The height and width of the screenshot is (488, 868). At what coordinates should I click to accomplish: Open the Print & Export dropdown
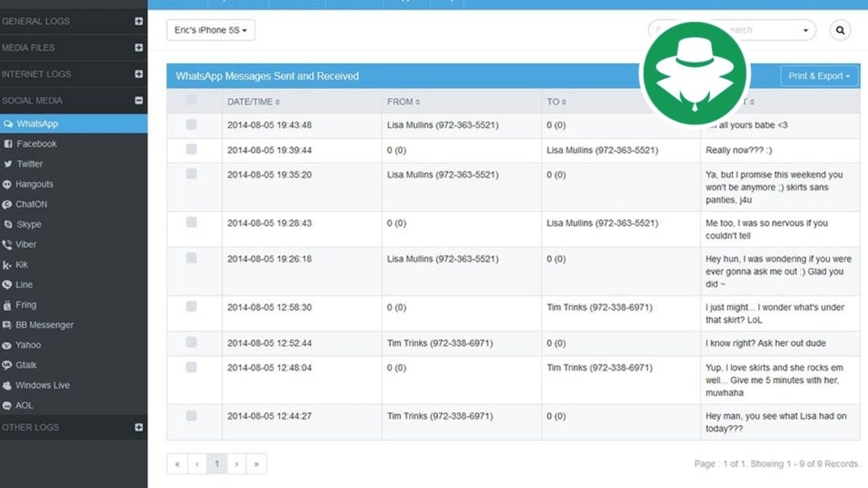[x=818, y=76]
